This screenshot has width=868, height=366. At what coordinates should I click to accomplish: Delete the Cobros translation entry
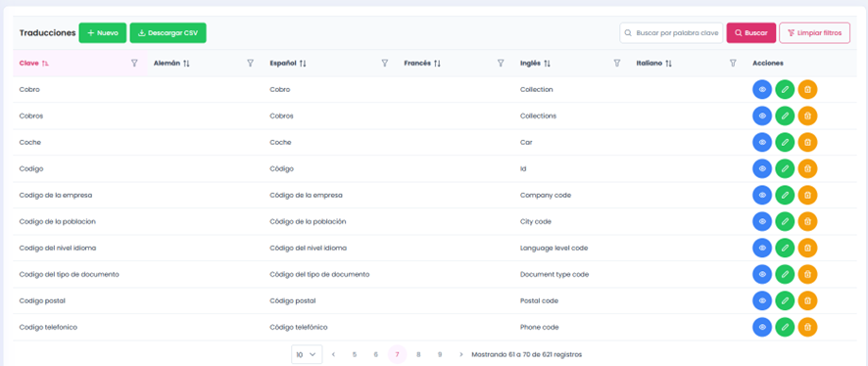807,116
